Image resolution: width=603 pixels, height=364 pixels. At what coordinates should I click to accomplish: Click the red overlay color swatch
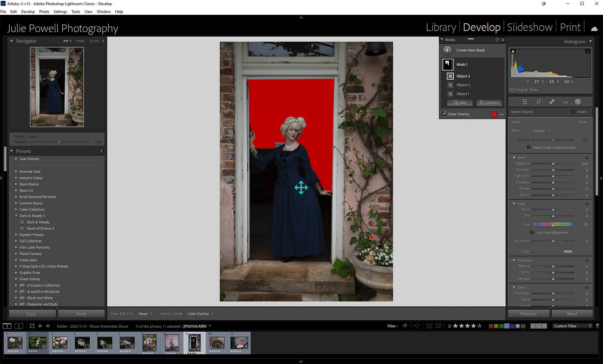point(494,114)
